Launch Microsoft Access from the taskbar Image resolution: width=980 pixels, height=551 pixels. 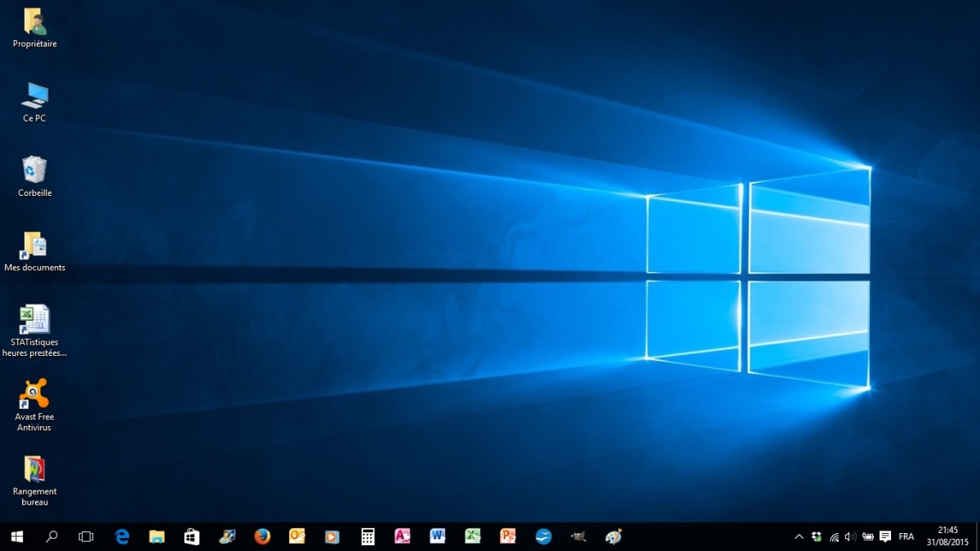tap(403, 536)
